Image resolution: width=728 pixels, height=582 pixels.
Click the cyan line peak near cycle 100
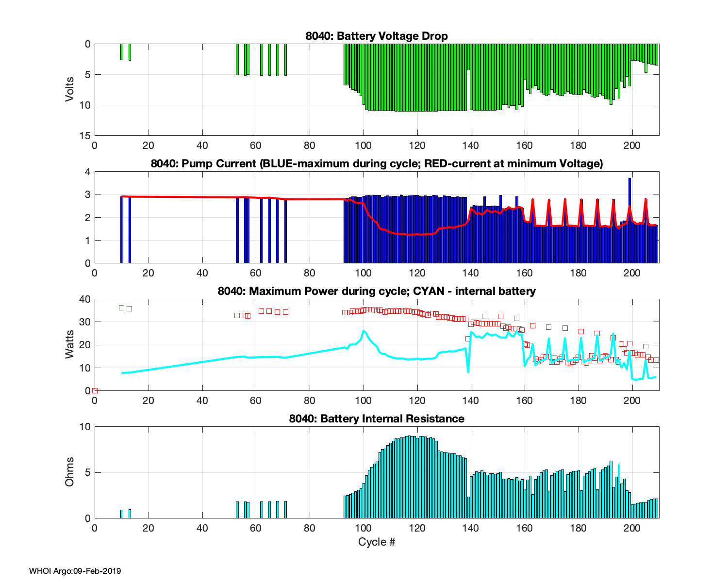point(364,331)
